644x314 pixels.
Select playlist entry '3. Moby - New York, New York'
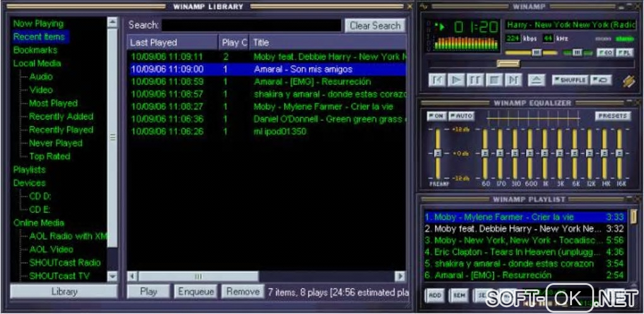coord(525,240)
